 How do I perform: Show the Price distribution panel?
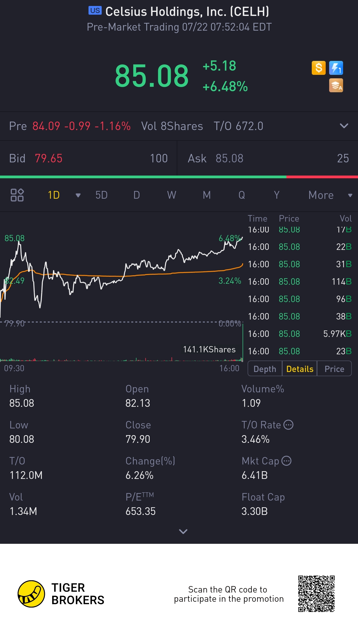(x=334, y=369)
